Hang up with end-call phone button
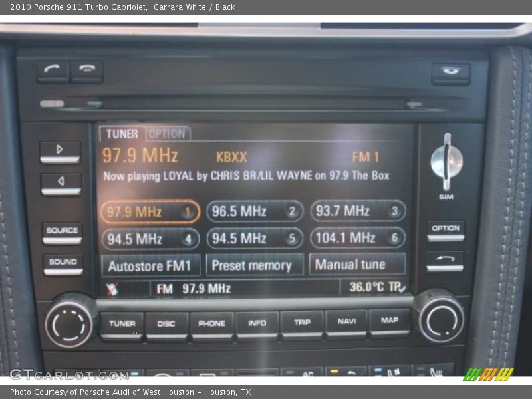The height and width of the screenshot is (399, 532). (x=87, y=71)
